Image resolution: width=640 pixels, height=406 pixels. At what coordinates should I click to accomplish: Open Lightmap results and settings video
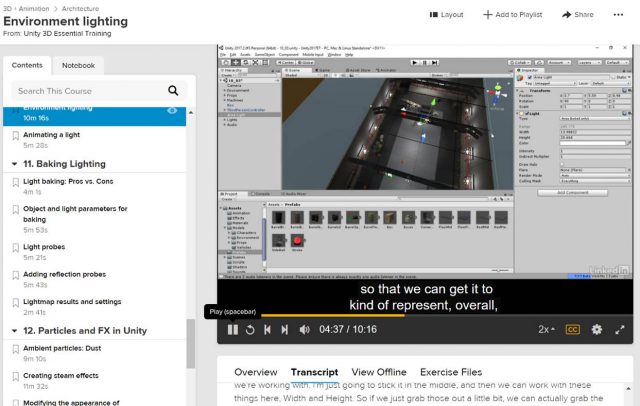[x=72, y=302]
